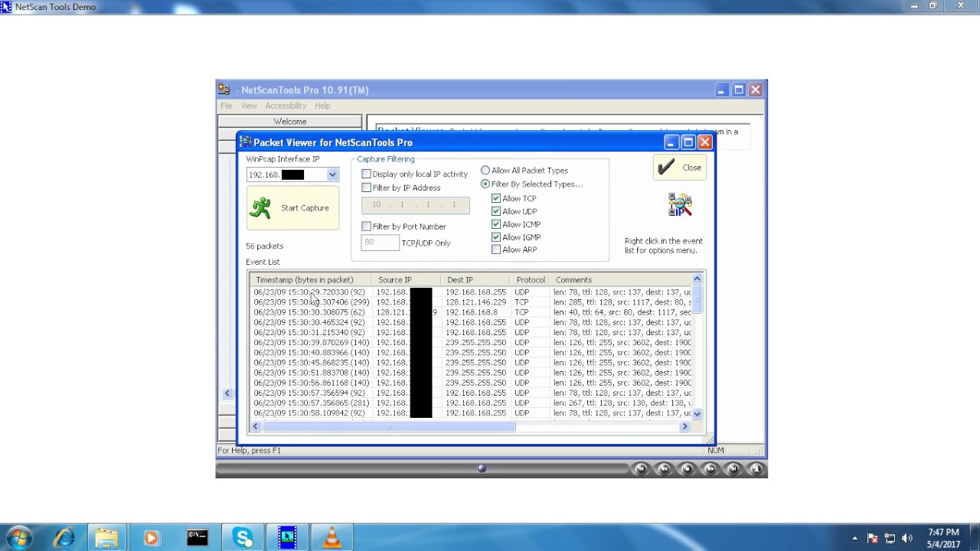The width and height of the screenshot is (980, 551).
Task: Rewind the demo playback
Action: (664, 468)
